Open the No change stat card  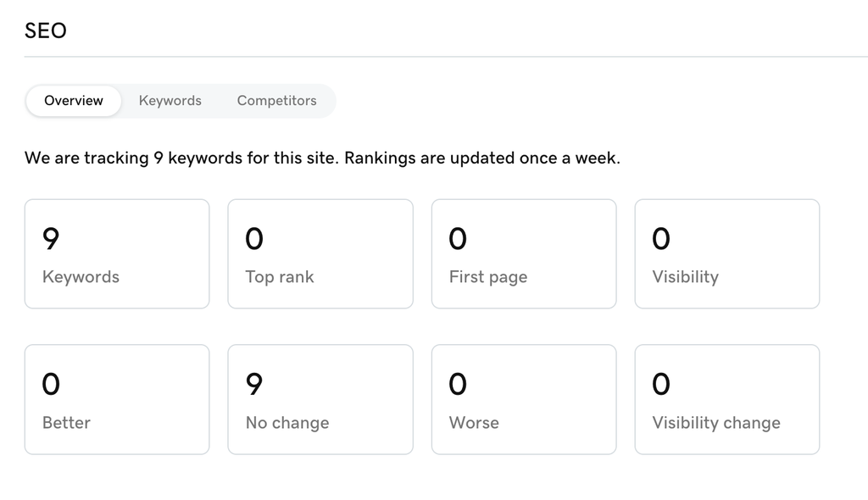320,399
